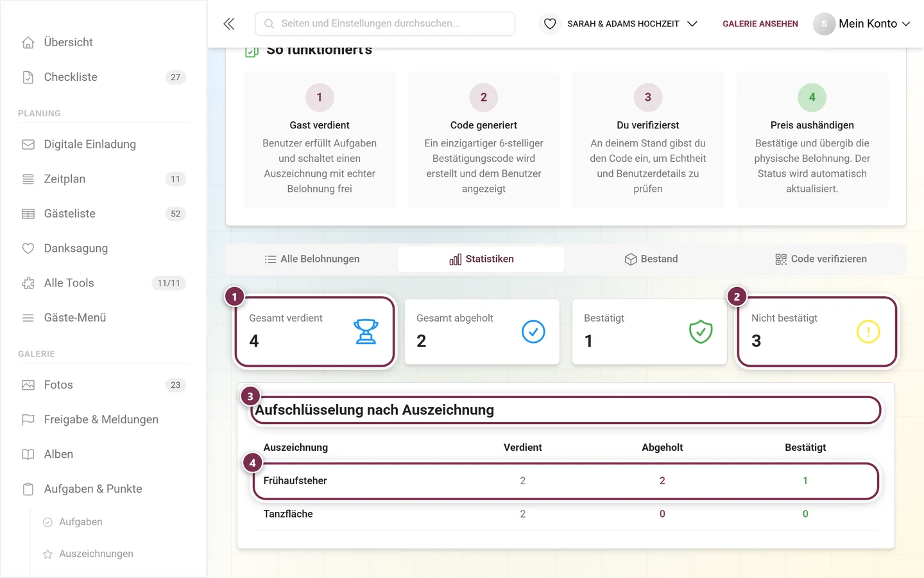Go to the Code verifizieren tab
The width and height of the screenshot is (924, 578).
tap(821, 259)
